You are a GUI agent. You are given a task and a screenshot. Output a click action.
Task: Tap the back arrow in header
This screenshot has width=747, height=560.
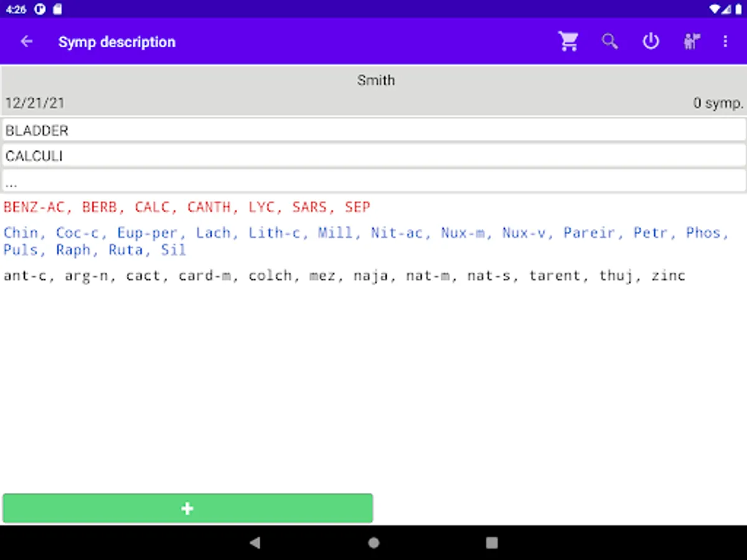pyautogui.click(x=26, y=42)
